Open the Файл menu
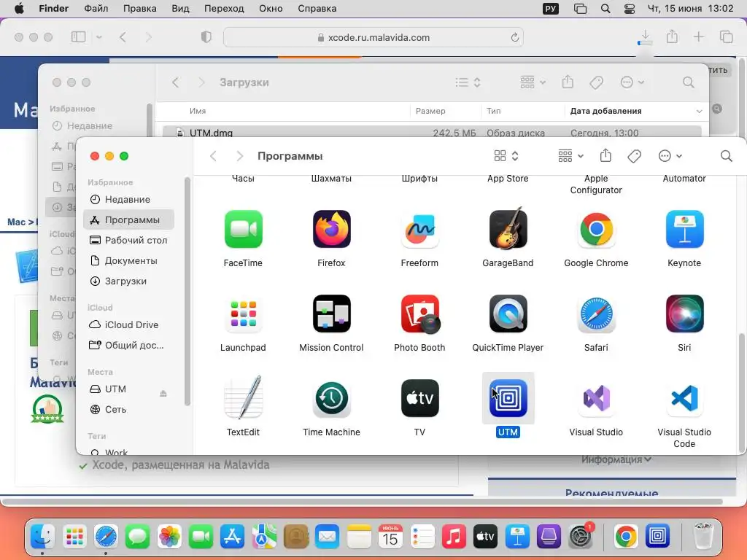This screenshot has height=560, width=747. 96,9
